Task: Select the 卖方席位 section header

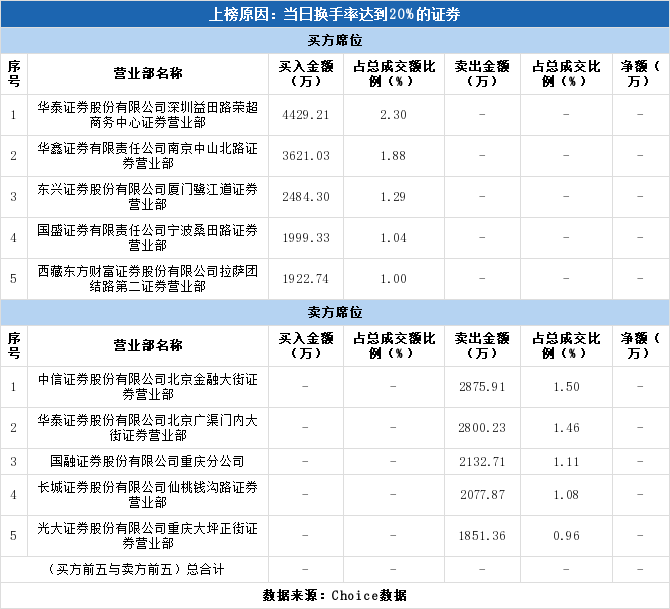Action: [335, 312]
